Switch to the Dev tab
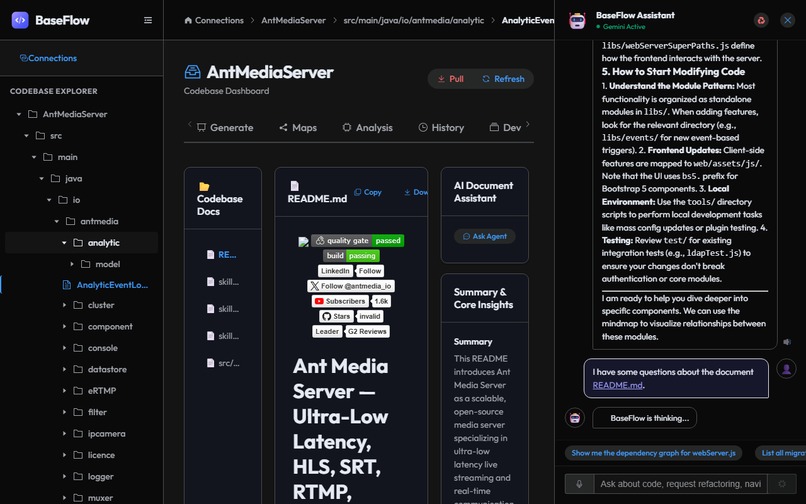Image resolution: width=806 pixels, height=504 pixels. pos(505,128)
